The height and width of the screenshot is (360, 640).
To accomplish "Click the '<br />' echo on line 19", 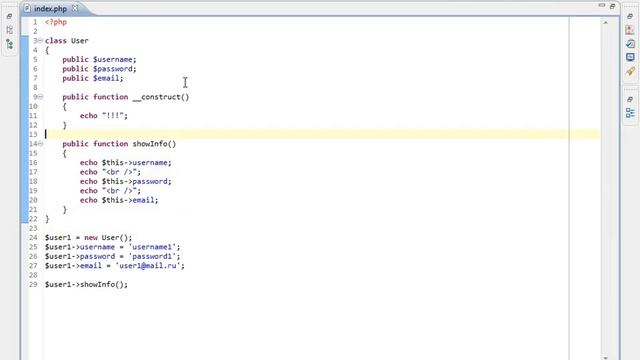I will point(110,191).
